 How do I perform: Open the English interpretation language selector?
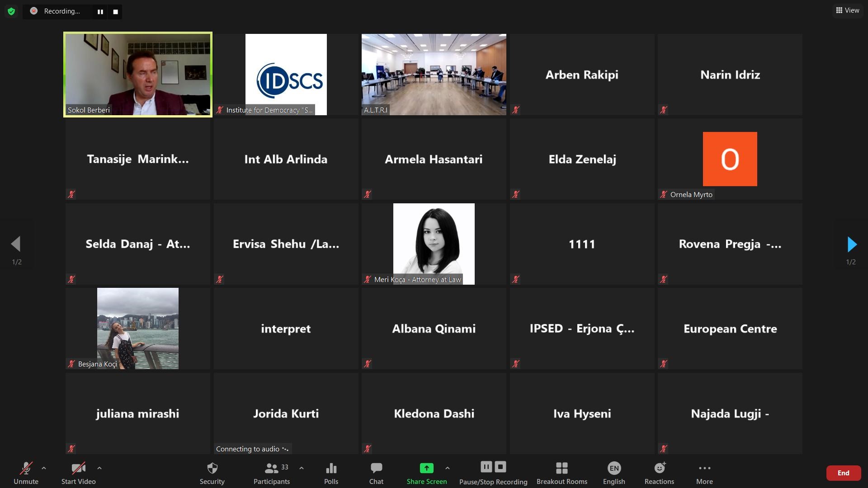click(614, 473)
